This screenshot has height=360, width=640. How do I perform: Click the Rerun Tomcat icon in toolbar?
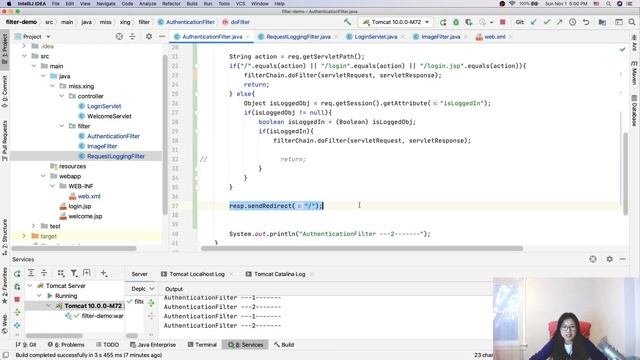pos(443,22)
